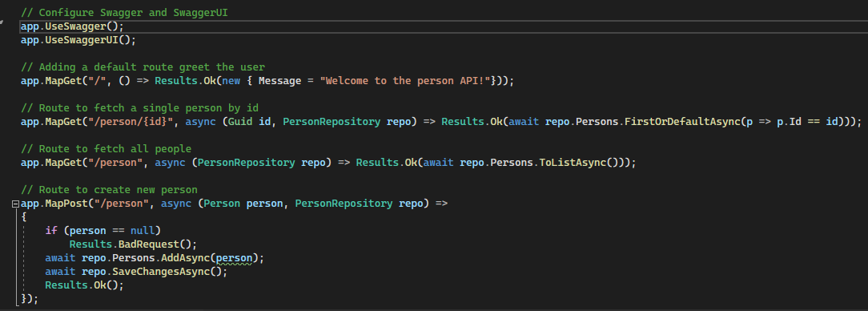The width and height of the screenshot is (868, 311).
Task: Click the "Results.Ok();" statement inside MapPost block
Action: click(85, 285)
